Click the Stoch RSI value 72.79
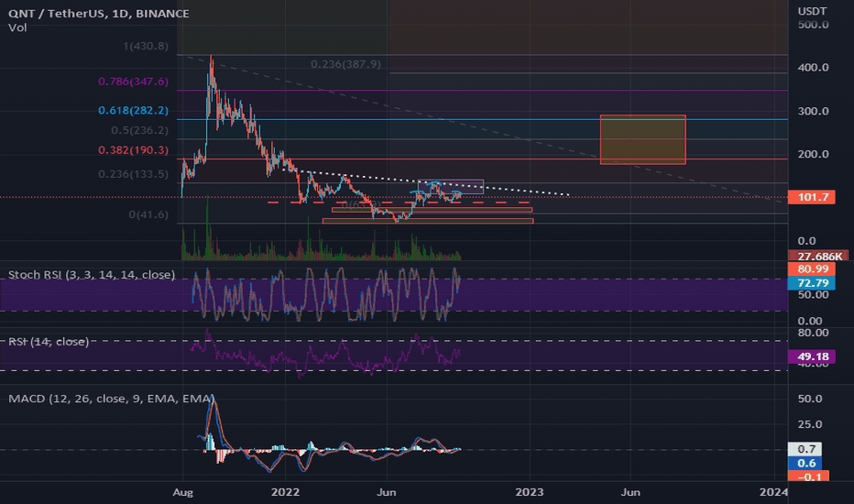This screenshot has width=854, height=504. click(812, 283)
